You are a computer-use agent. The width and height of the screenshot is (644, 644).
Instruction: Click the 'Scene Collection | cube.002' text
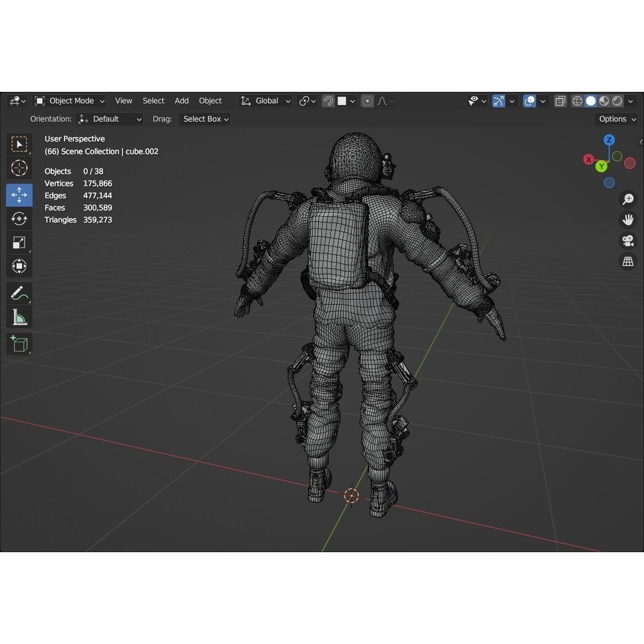tap(109, 151)
